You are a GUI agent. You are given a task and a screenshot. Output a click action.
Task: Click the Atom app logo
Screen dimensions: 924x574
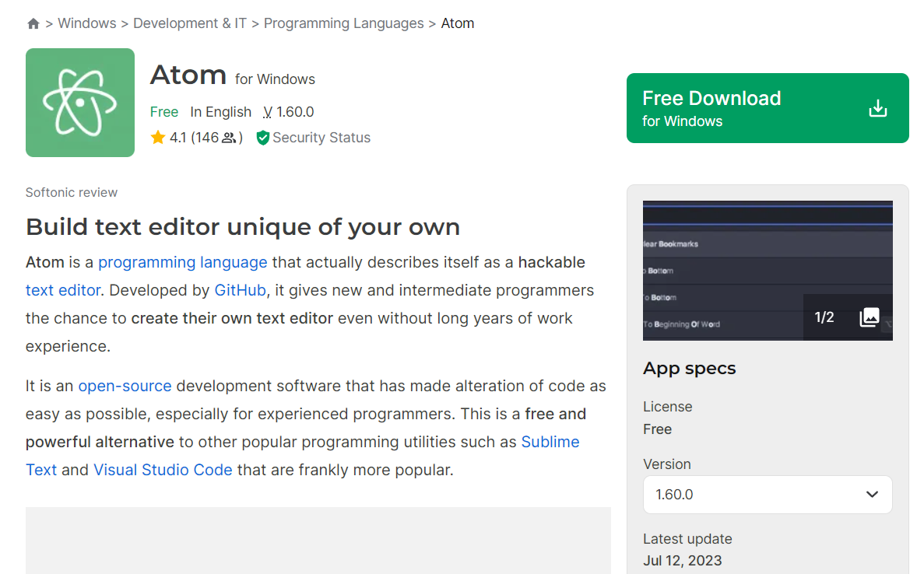80,103
